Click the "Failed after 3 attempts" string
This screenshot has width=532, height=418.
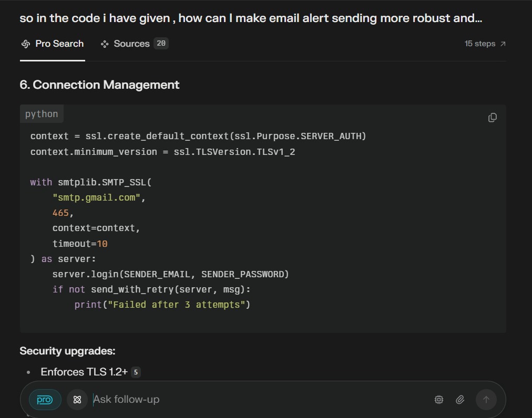pyautogui.click(x=176, y=305)
